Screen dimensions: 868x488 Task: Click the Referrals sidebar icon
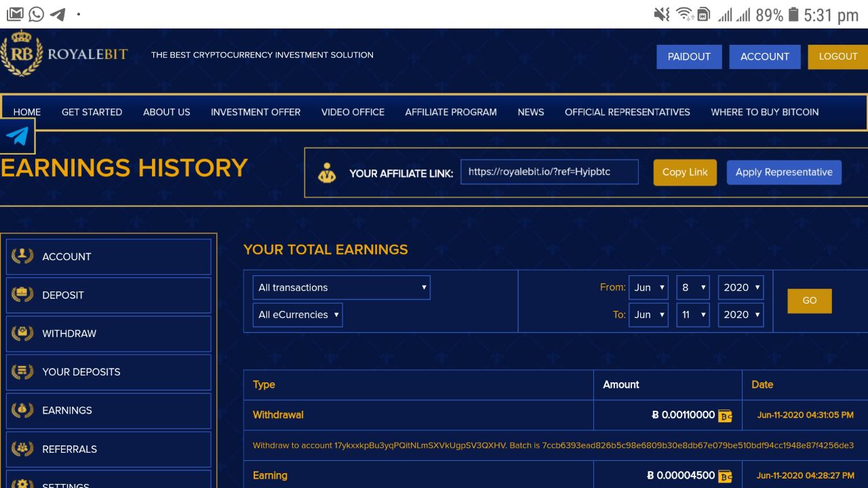pos(22,449)
